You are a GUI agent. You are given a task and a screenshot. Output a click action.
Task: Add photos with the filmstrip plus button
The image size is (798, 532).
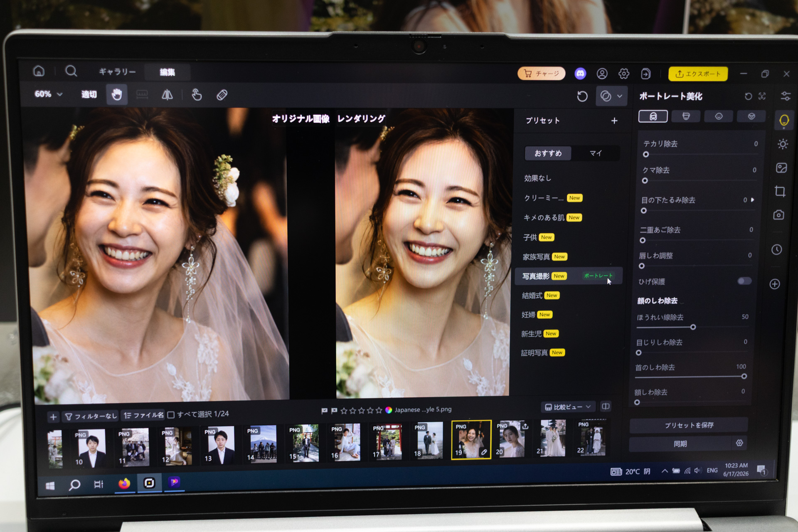pos(53,417)
